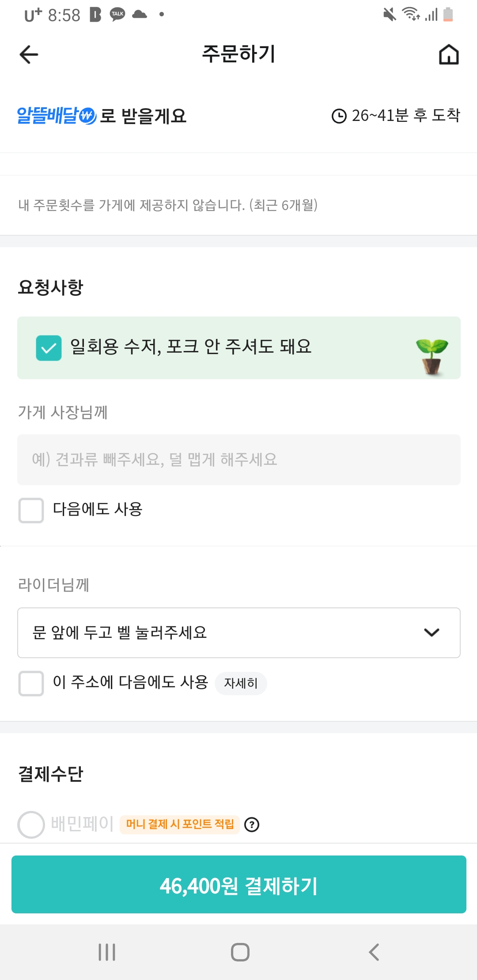
Task: Tap 자세히 for address reuse details
Action: (241, 683)
